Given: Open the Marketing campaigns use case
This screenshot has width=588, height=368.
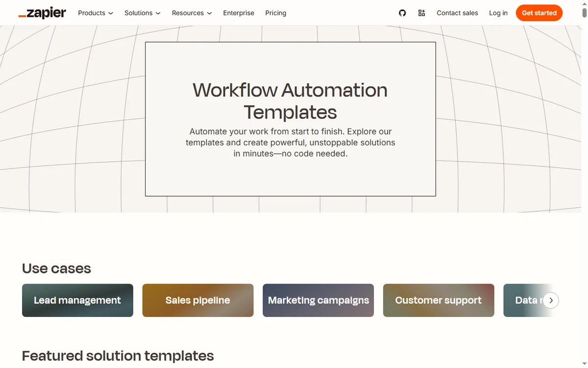Looking at the screenshot, I should (x=318, y=300).
